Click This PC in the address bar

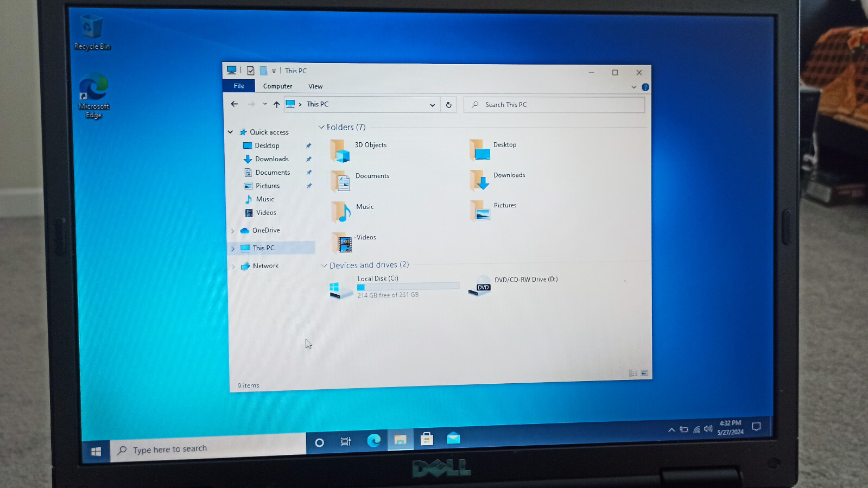[x=318, y=104]
